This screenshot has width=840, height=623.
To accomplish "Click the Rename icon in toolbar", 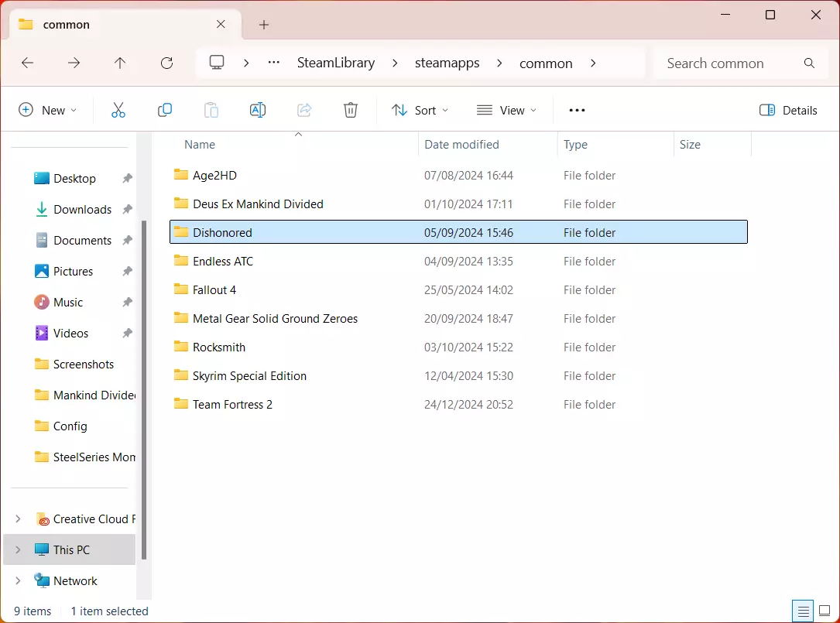I will click(258, 110).
